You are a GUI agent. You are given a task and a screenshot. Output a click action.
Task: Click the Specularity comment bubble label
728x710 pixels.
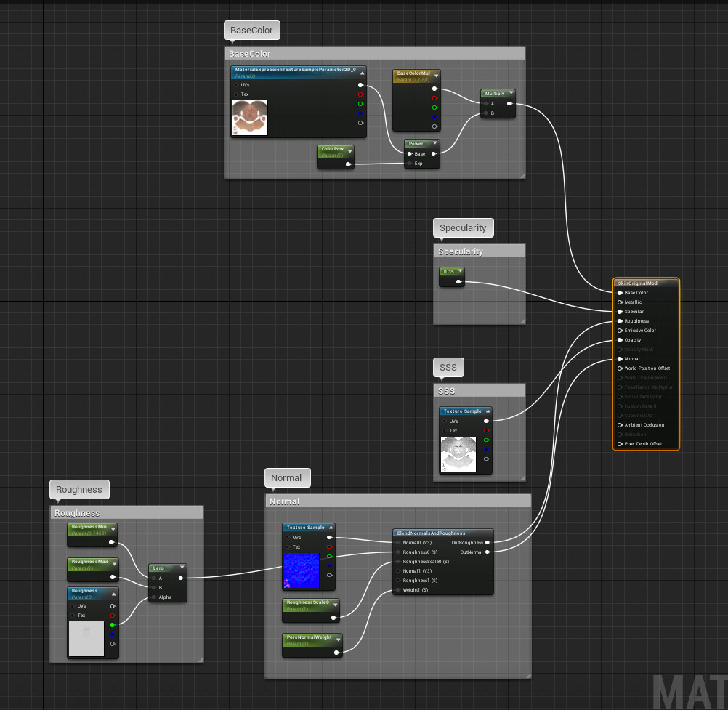pos(463,228)
